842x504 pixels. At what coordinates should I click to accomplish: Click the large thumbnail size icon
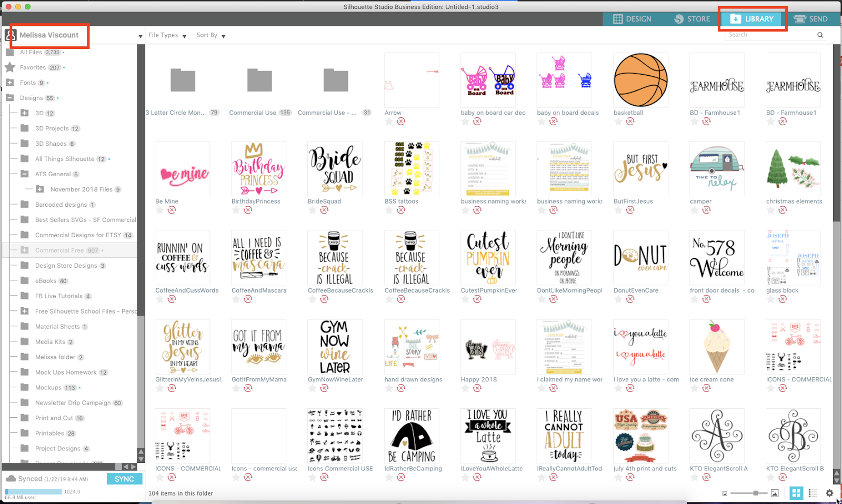point(775,493)
